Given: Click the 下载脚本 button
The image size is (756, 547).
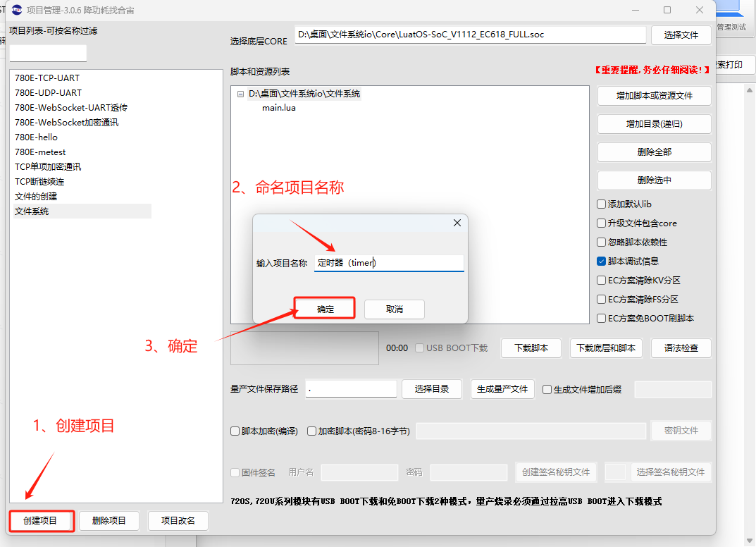Looking at the screenshot, I should [531, 348].
